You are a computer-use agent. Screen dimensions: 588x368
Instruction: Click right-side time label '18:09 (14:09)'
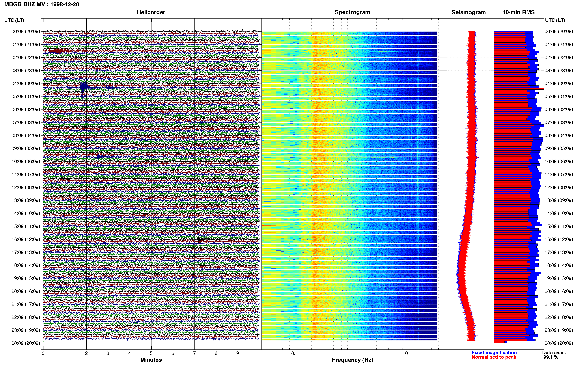pyautogui.click(x=559, y=265)
